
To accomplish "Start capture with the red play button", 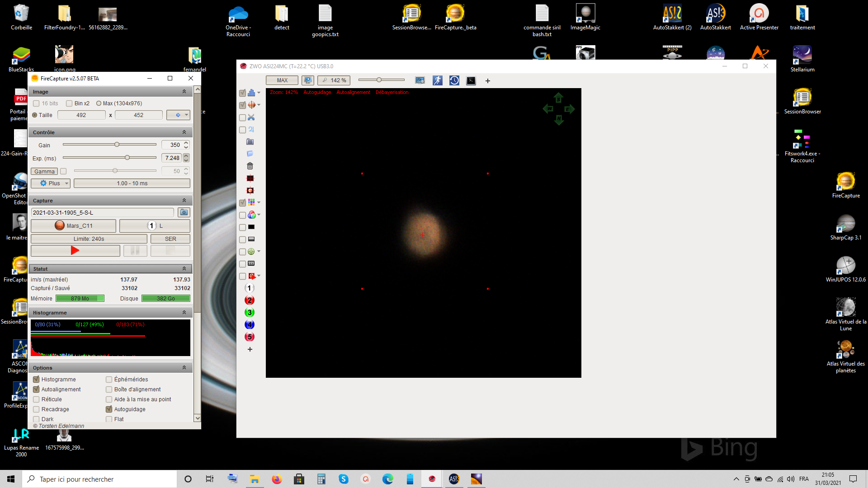I will [x=75, y=250].
